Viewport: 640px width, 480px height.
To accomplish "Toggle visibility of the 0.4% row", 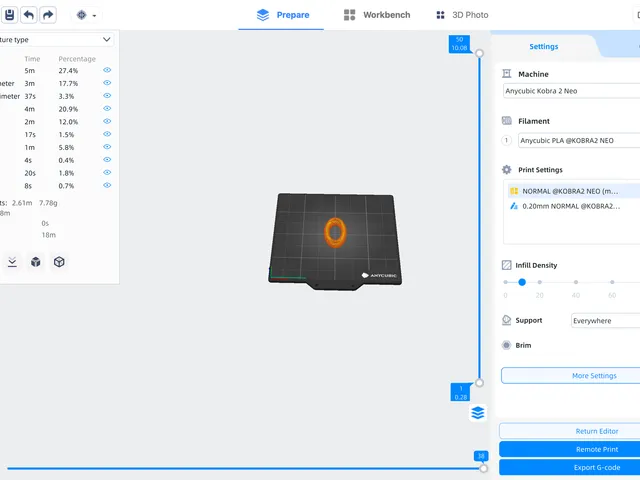I will tap(107, 160).
